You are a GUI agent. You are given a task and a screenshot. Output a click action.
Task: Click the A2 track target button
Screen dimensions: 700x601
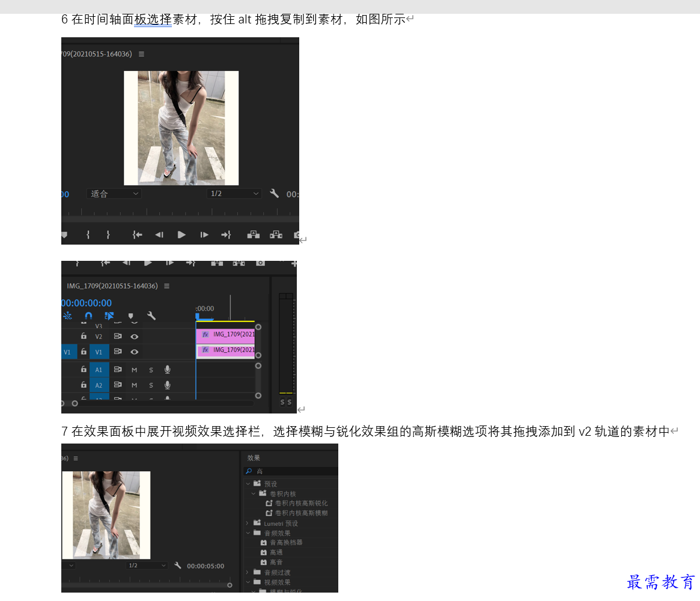(x=99, y=385)
